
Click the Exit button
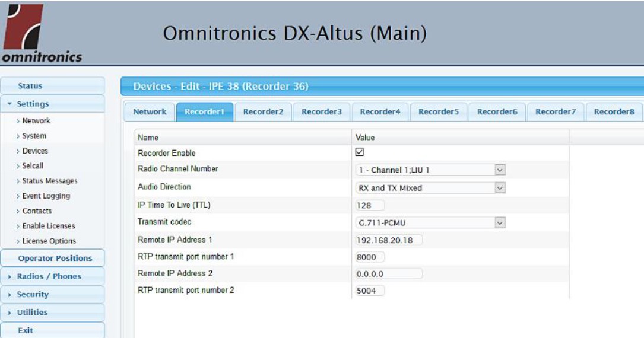[26, 330]
